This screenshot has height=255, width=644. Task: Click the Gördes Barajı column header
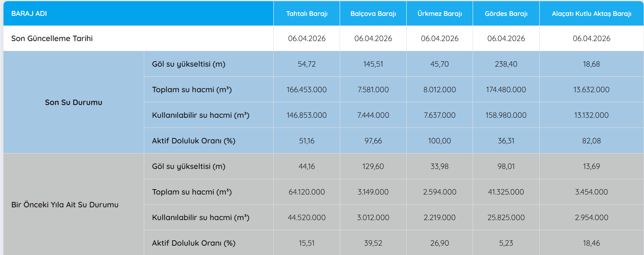[x=506, y=14]
